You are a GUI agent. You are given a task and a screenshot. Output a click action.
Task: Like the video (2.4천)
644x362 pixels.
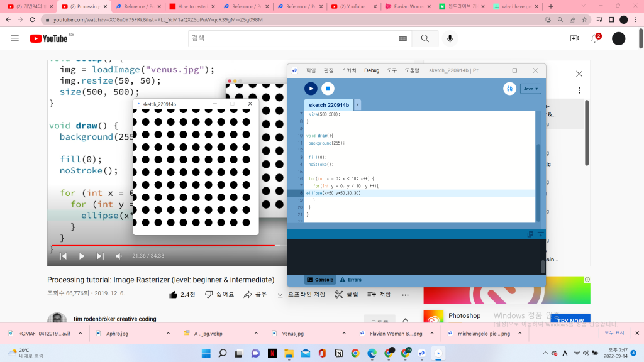[x=182, y=295]
